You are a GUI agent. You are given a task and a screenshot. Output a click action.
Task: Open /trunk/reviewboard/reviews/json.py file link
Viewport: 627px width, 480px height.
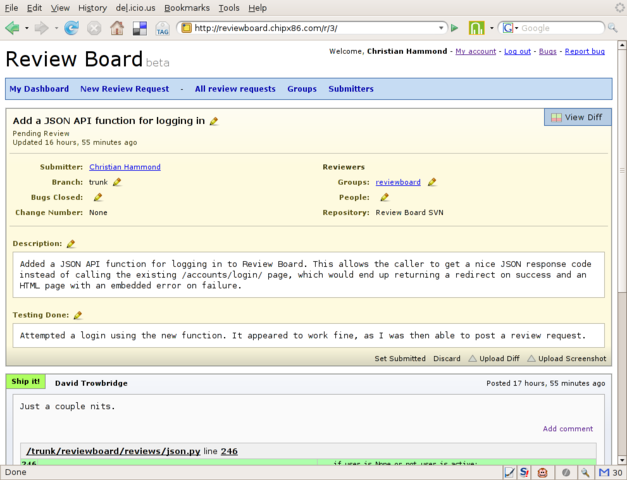coord(113,451)
